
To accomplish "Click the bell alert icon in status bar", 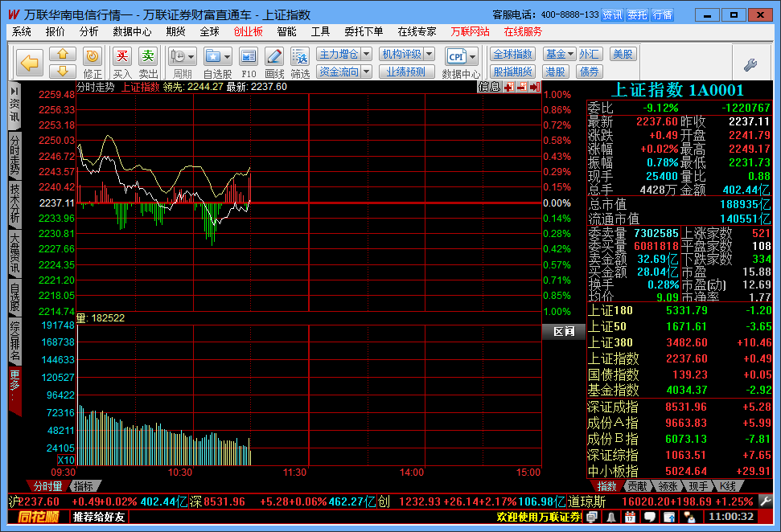I will 610,517.
